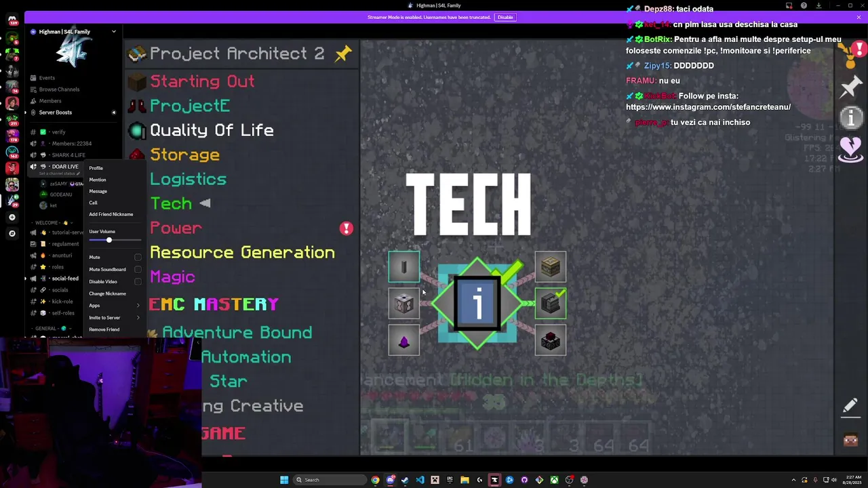Viewport: 868px width, 488px height.
Task: Open the Invite to Server submenu
Action: coord(114,318)
